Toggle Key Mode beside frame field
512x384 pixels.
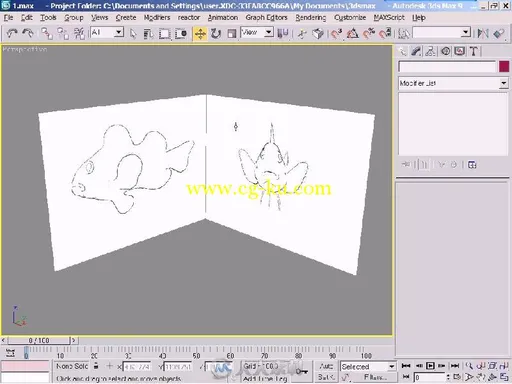coord(406,377)
